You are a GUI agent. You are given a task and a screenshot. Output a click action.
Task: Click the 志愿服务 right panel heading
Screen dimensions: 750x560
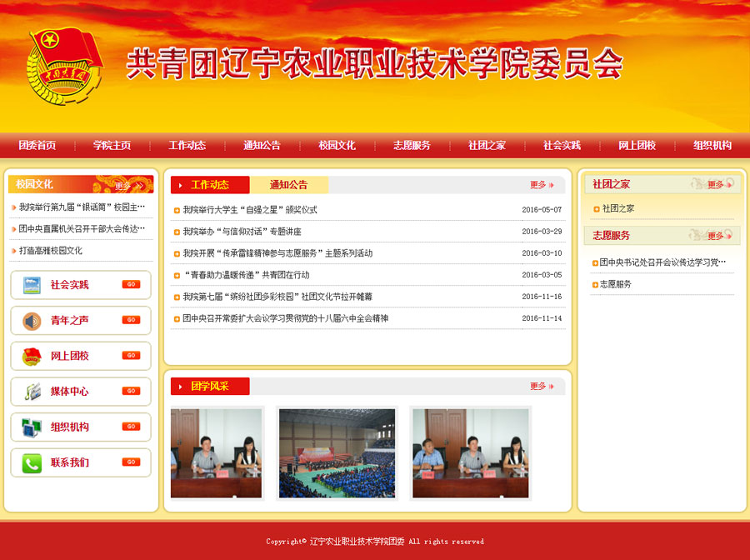[612, 235]
